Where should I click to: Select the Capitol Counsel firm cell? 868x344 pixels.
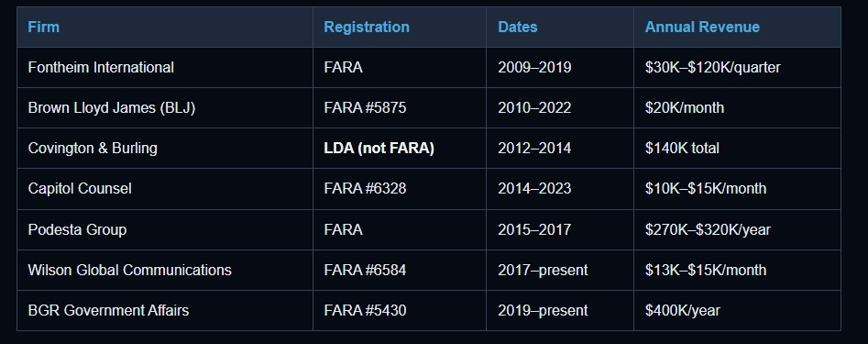[165, 189]
